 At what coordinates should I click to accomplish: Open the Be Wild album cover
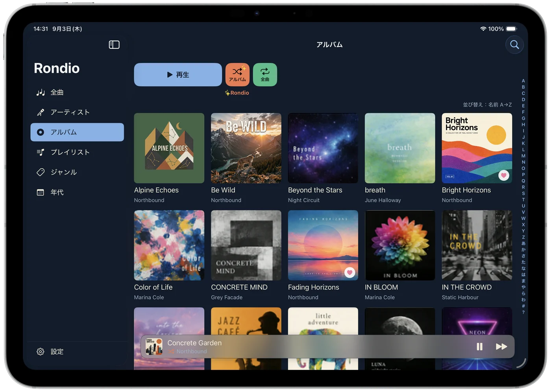tap(246, 148)
